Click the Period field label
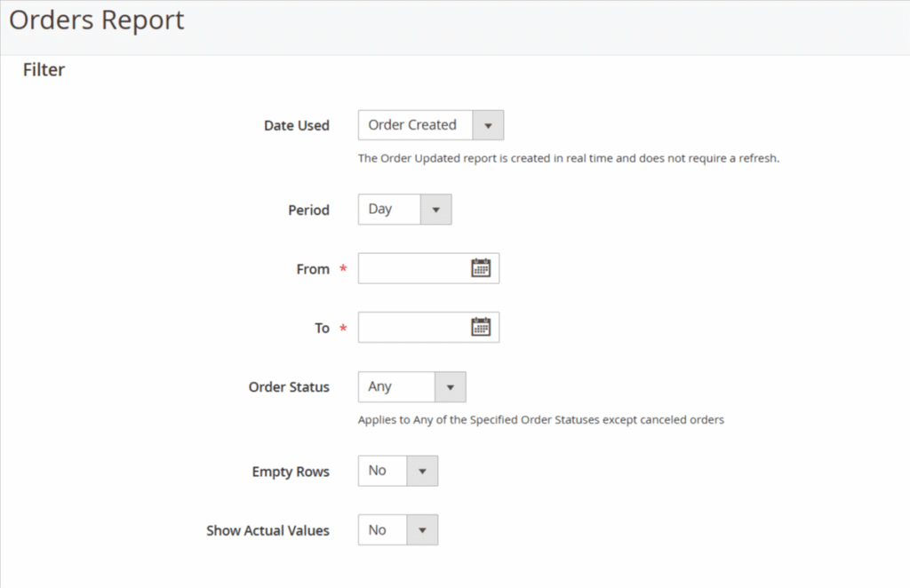 point(308,211)
